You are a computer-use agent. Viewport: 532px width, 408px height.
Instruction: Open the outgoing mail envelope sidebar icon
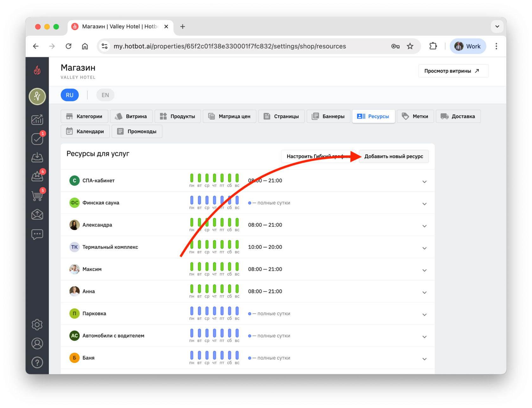(37, 215)
